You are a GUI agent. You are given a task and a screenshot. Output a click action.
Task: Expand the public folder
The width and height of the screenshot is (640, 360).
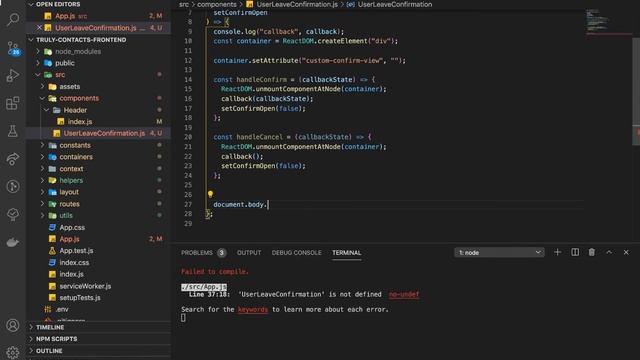point(98,63)
